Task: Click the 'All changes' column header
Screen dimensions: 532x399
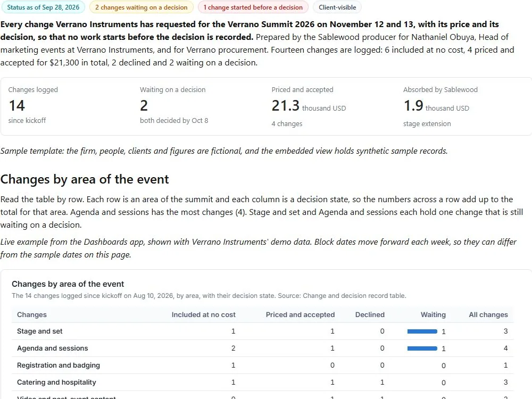Action: coord(488,314)
